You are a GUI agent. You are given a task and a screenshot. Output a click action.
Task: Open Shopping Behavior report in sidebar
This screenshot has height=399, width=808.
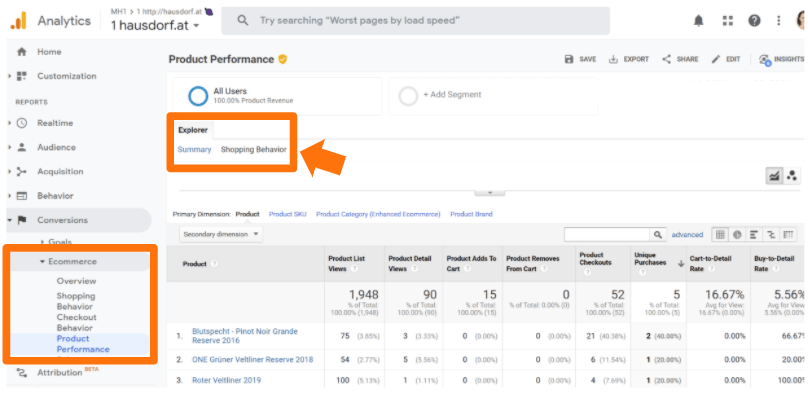[76, 301]
